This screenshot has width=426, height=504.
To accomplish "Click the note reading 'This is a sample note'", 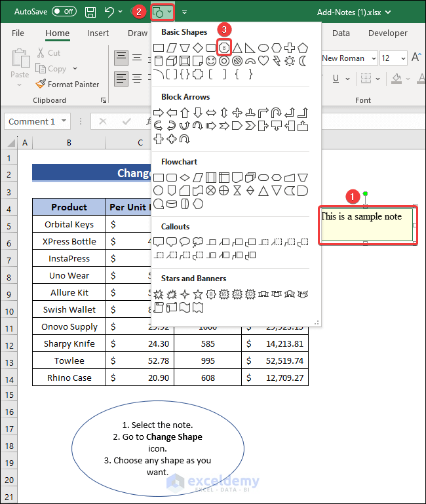I will [367, 225].
